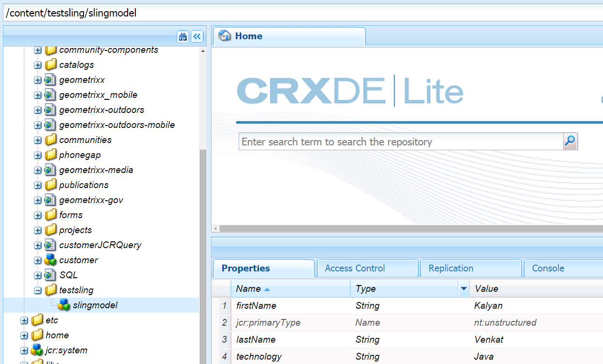Screen dimensions: 603x364
Task: Select the slingmodel tree node label
Action: coord(95,305)
